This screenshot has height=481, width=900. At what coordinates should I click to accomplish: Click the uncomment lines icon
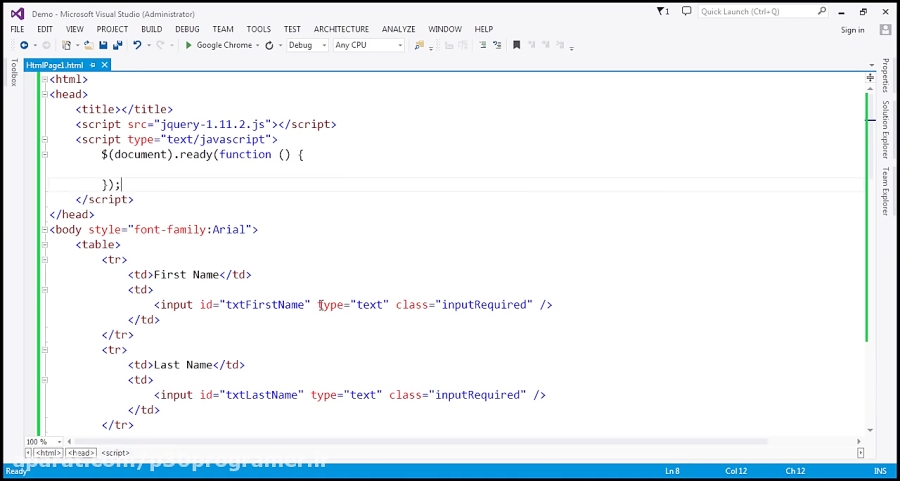coord(497,45)
